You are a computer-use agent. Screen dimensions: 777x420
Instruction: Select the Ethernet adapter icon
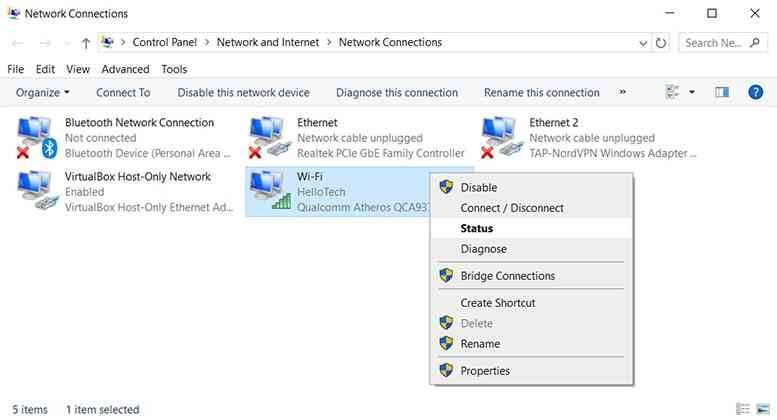270,137
